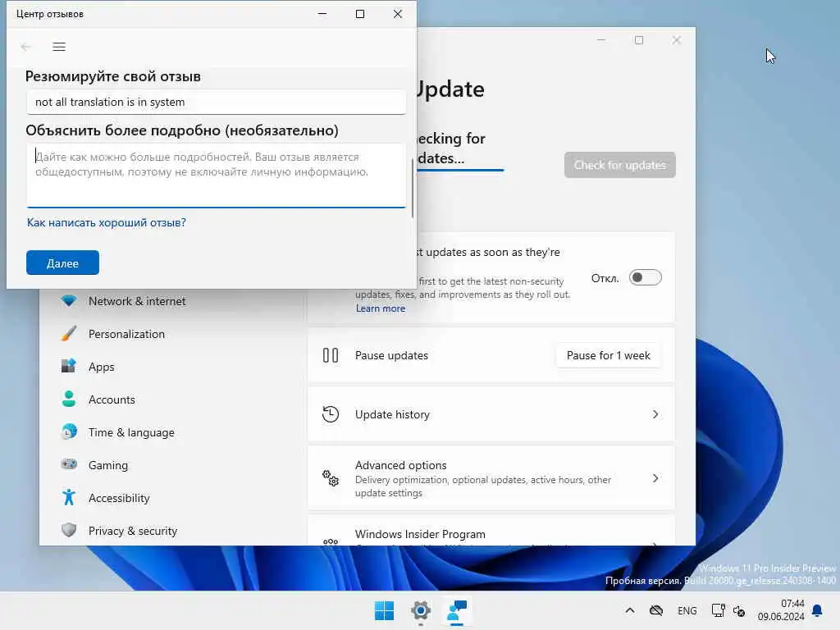Expand Update history chevron
Image resolution: width=840 pixels, height=630 pixels.
pyautogui.click(x=655, y=414)
